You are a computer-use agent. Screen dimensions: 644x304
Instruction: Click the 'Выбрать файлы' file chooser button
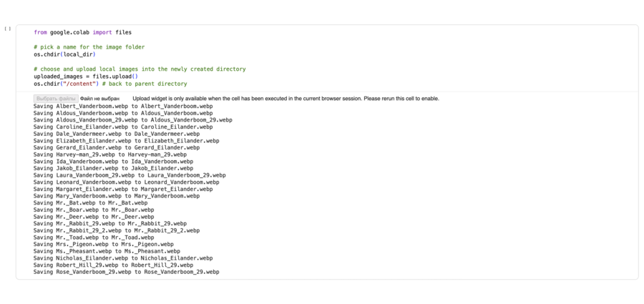pyautogui.click(x=55, y=99)
